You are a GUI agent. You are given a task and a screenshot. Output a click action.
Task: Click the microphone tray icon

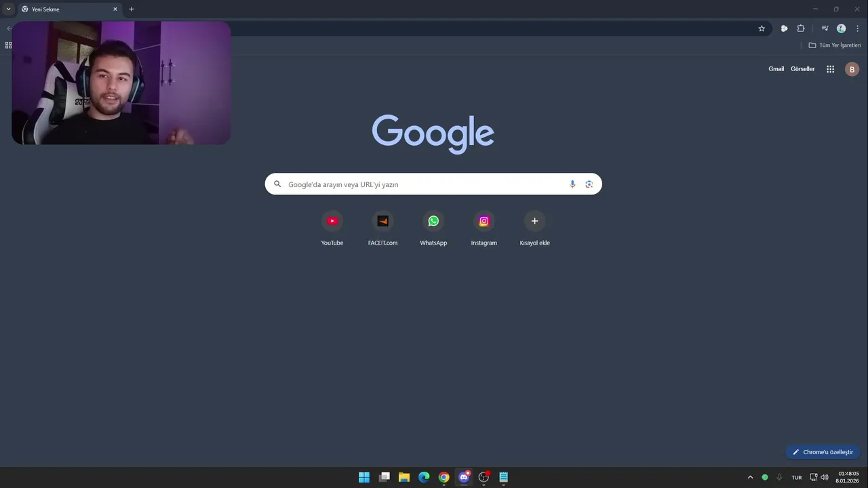(779, 477)
